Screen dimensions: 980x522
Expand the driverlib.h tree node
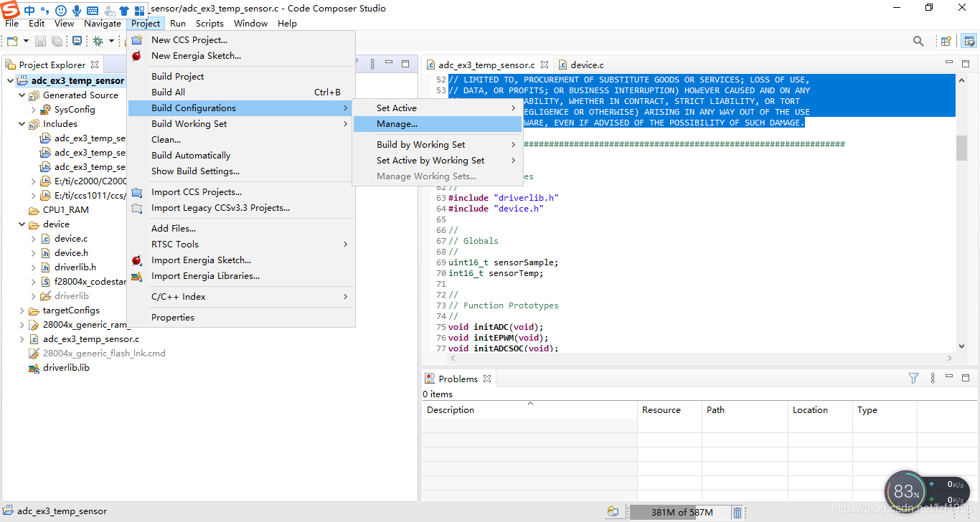click(33, 267)
